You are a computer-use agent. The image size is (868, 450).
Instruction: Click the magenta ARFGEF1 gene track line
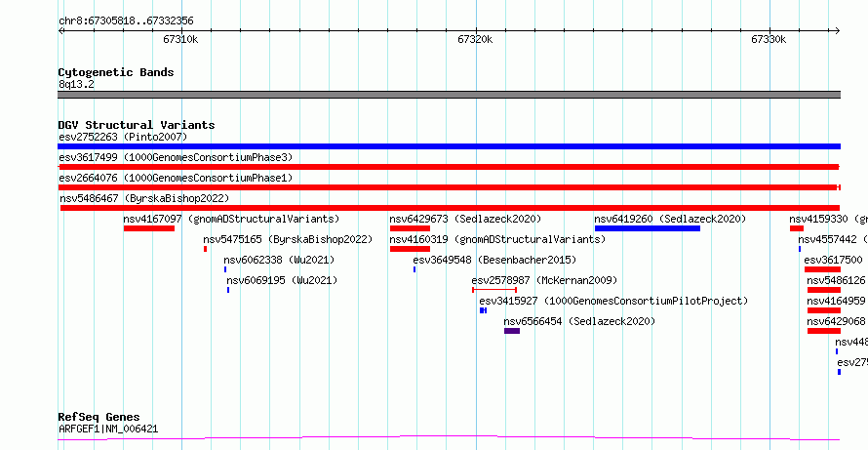point(449,438)
